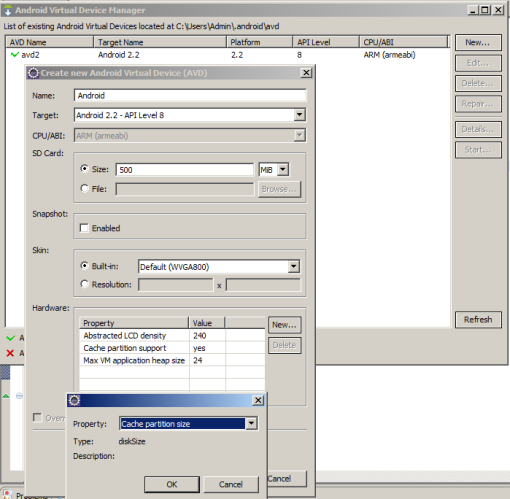Click Cancel in Create new AVD dialog
The height and width of the screenshot is (499, 510).
[286, 479]
